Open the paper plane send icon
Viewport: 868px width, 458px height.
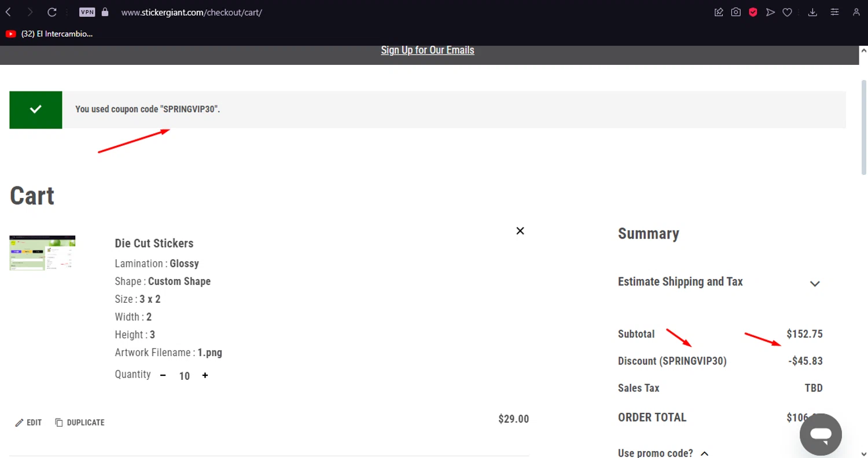coord(770,12)
